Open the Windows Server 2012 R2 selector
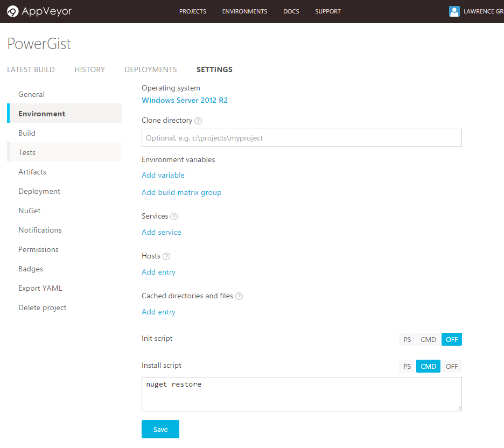The image size is (504, 448). point(185,100)
